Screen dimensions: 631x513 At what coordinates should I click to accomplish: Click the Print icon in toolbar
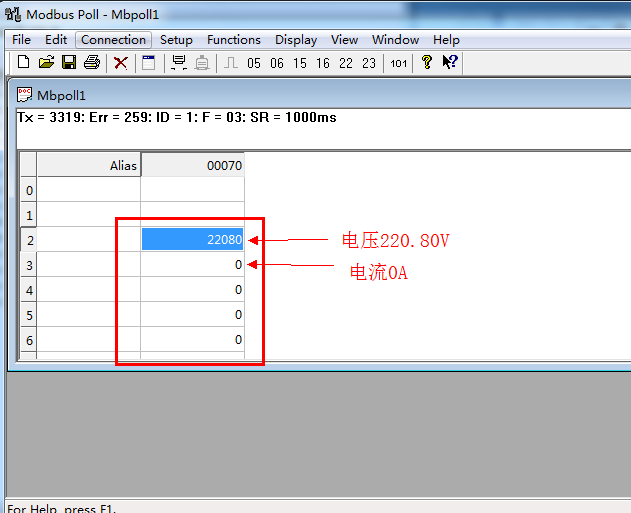[92, 63]
